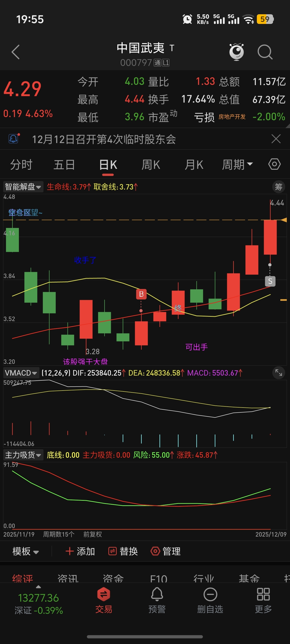
Task: Tap the Wi-Fi status bar icon
Action: (x=249, y=19)
